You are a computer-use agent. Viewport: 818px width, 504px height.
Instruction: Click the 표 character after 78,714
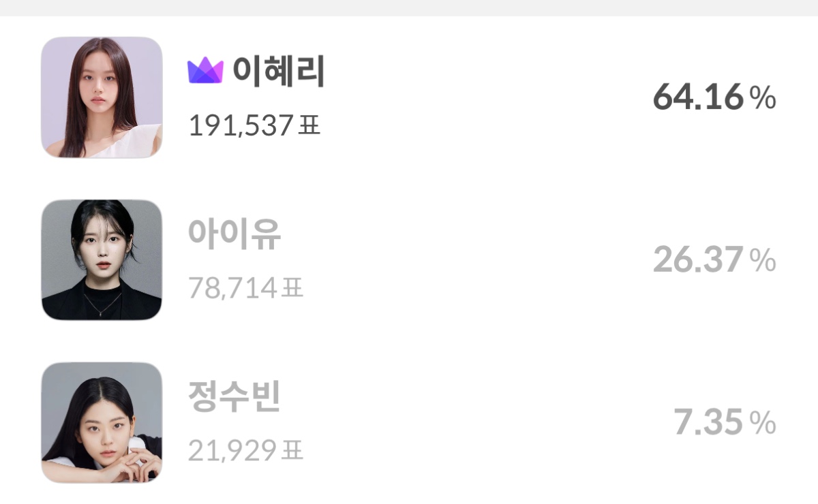pyautogui.click(x=292, y=288)
